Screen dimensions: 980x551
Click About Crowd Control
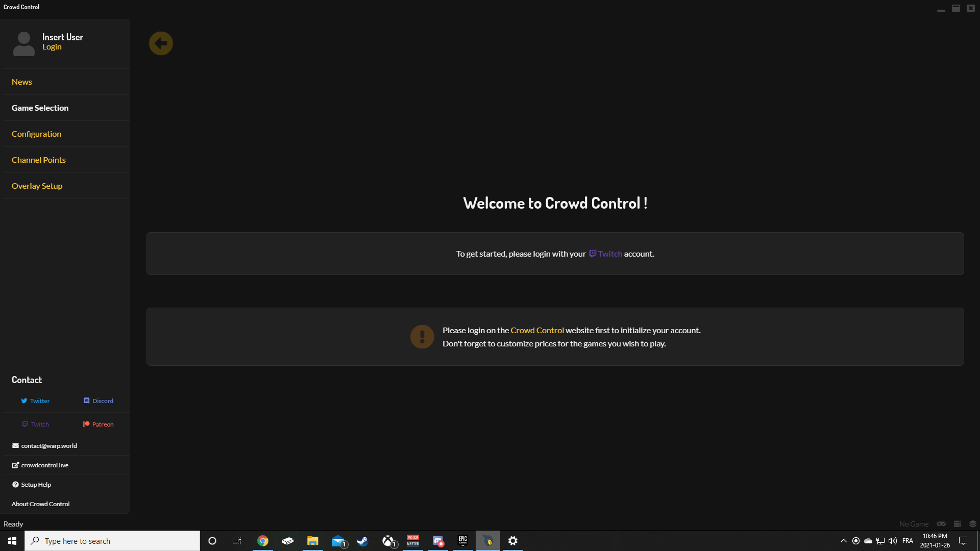point(41,504)
